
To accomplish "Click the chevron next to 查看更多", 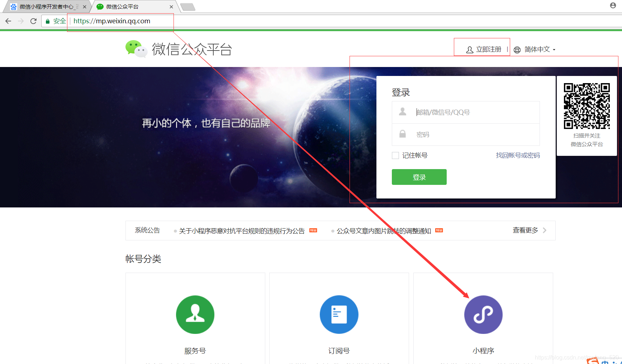I will (x=545, y=230).
